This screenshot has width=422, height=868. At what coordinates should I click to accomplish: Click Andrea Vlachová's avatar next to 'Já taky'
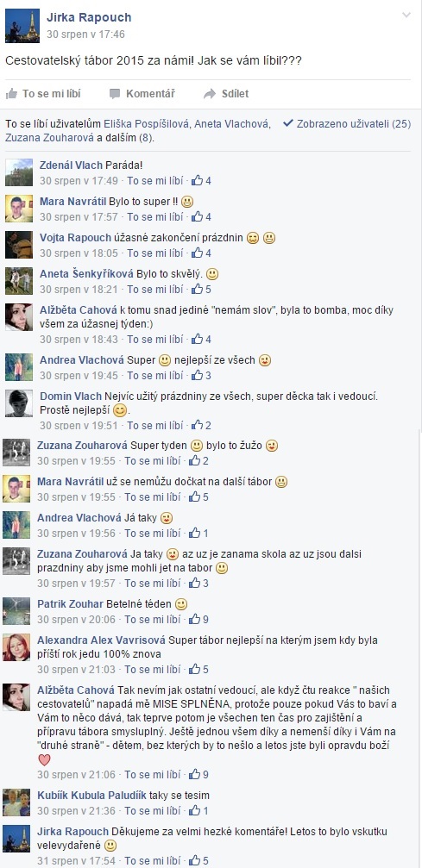[x=16, y=525]
